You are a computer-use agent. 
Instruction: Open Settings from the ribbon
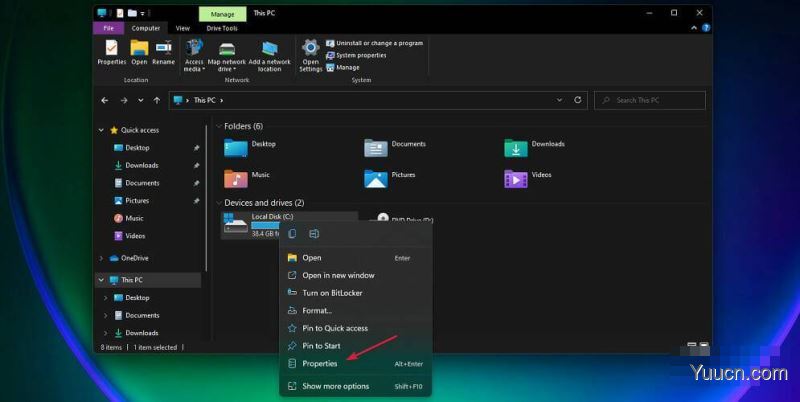310,56
